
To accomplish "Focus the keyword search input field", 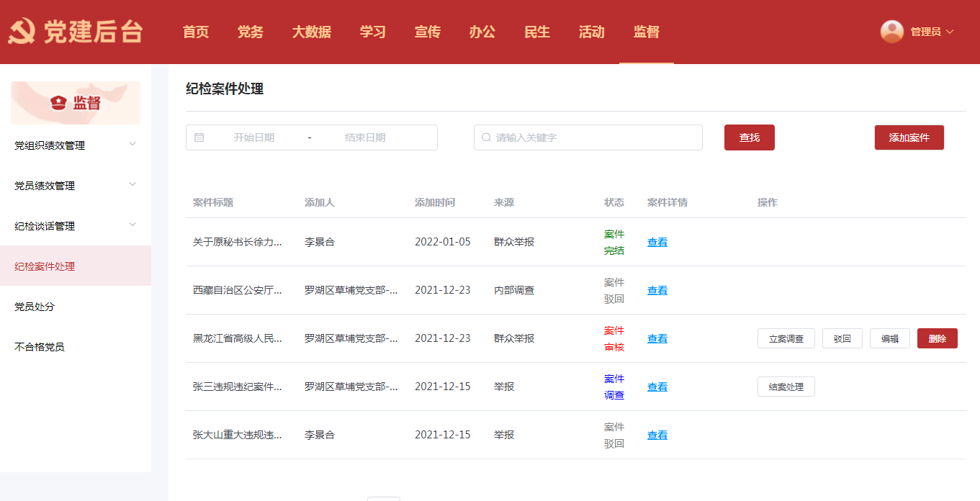I will [x=594, y=137].
